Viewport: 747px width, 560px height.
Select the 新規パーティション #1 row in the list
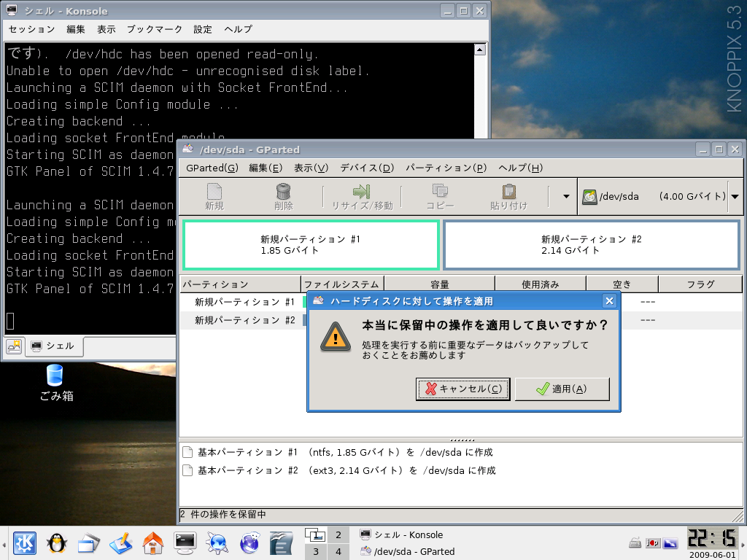(x=244, y=302)
